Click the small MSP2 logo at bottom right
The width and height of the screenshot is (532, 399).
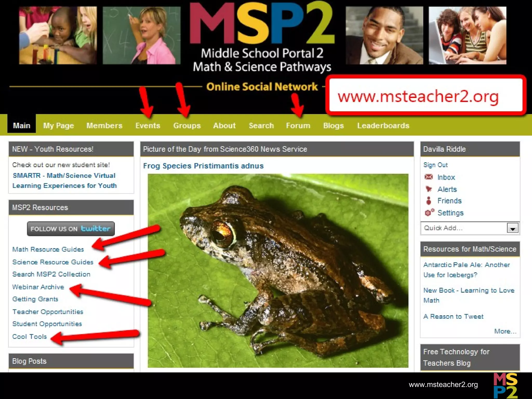505,385
